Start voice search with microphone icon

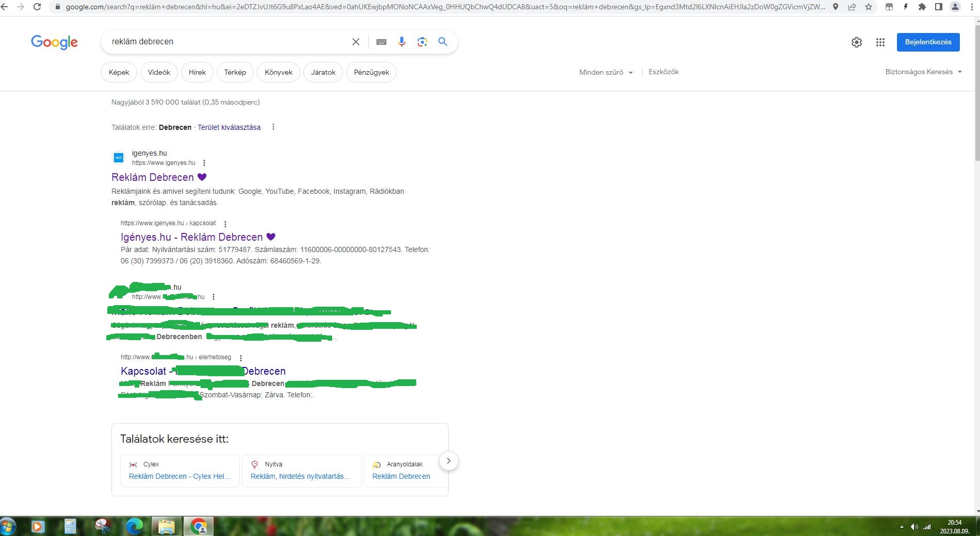click(x=402, y=42)
